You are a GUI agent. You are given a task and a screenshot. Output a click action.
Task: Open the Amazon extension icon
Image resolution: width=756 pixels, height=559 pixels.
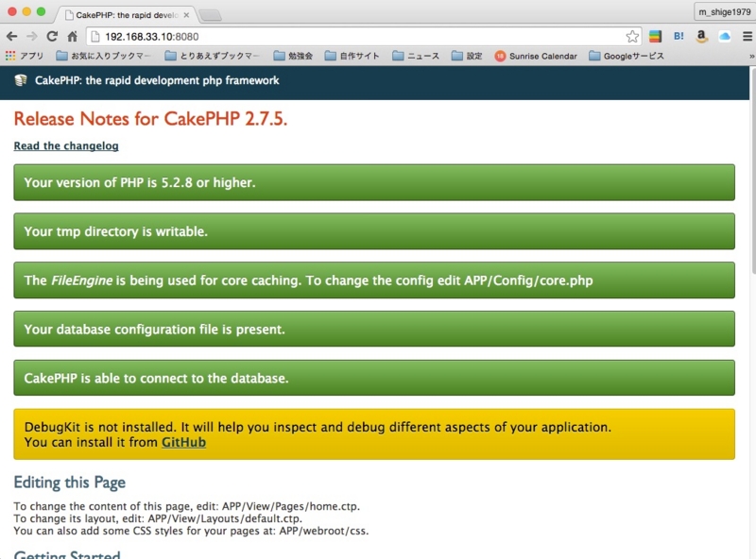click(x=702, y=36)
